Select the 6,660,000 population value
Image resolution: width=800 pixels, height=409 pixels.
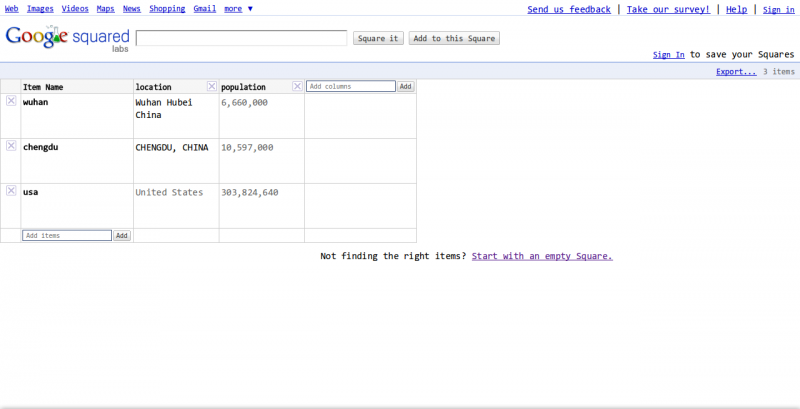coord(244,103)
